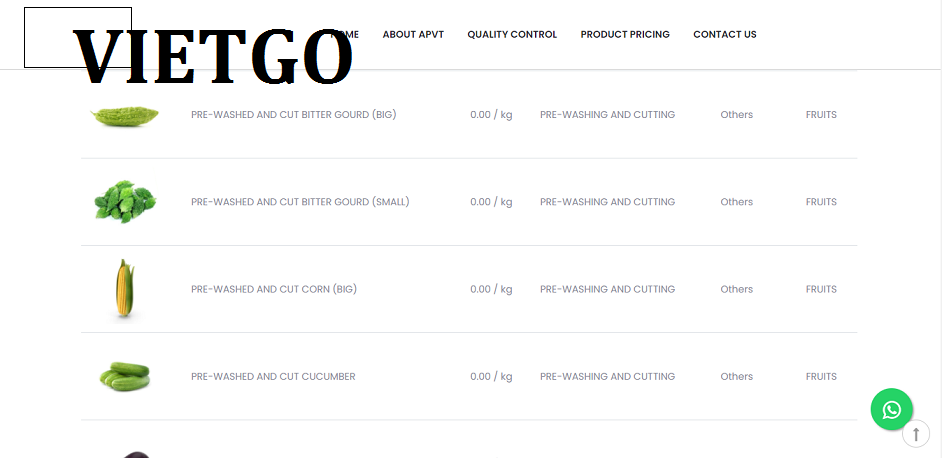942x458 pixels.
Task: Click the Pre-Washing and Cutting category for cucumber
Action: coord(607,376)
